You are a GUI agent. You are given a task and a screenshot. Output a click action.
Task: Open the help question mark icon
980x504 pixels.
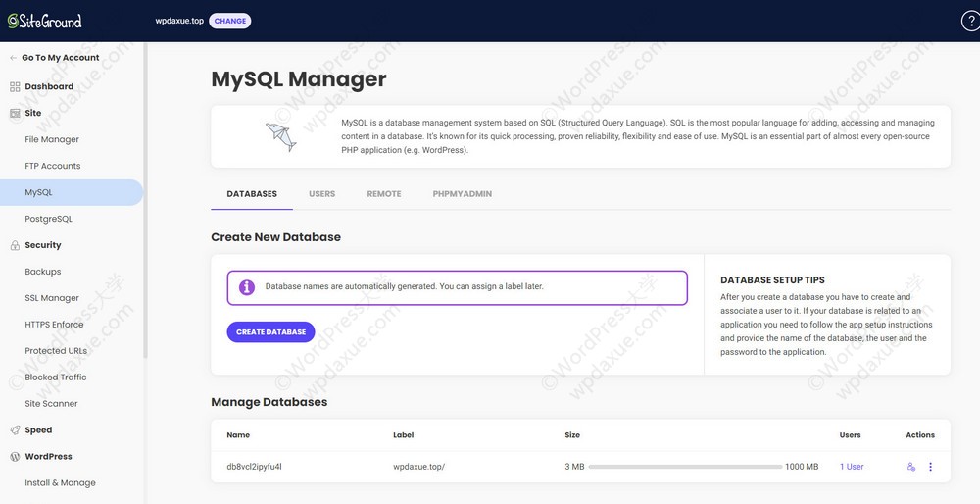(970, 21)
